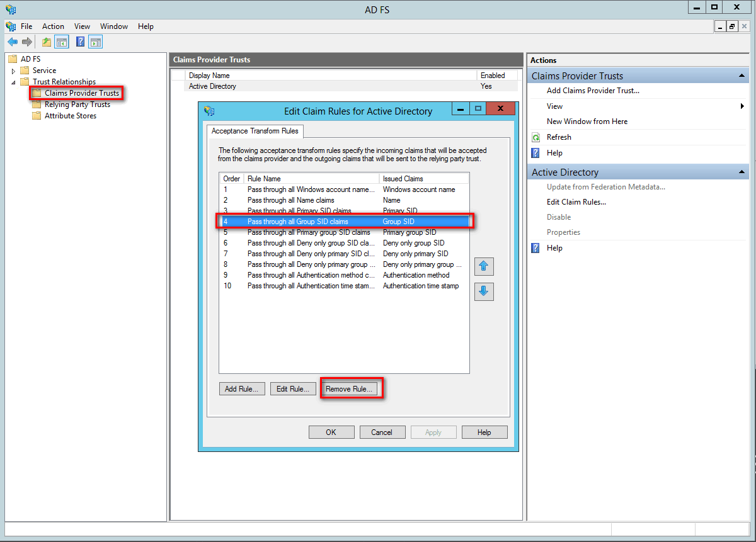Click the Add Rule... button

[242, 389]
